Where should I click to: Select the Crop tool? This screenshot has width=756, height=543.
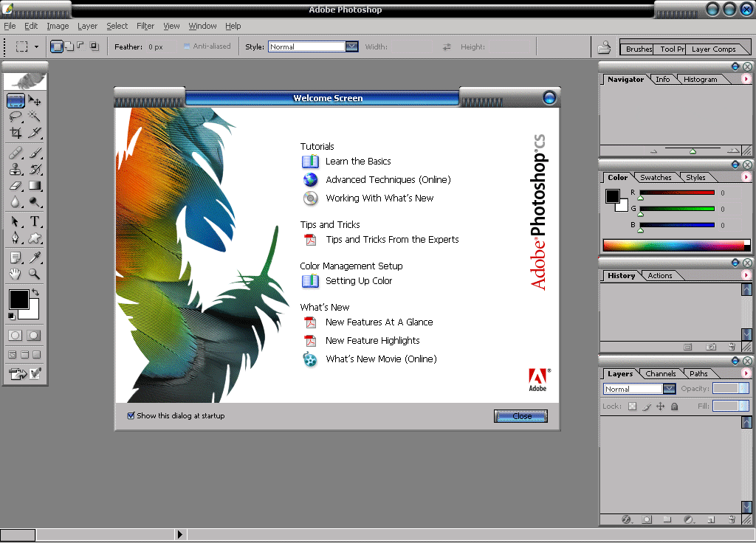click(x=16, y=133)
